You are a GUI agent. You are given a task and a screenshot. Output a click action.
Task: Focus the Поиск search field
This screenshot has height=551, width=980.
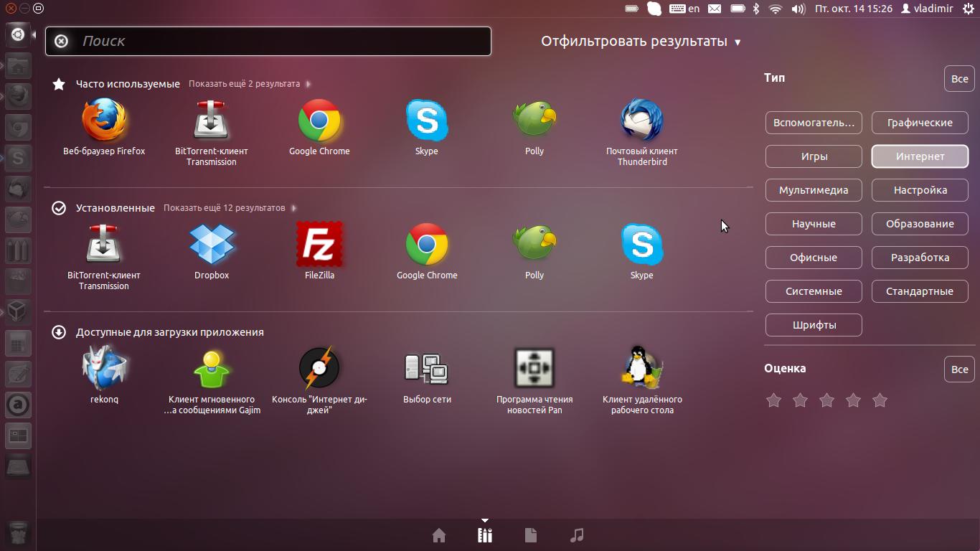point(268,41)
